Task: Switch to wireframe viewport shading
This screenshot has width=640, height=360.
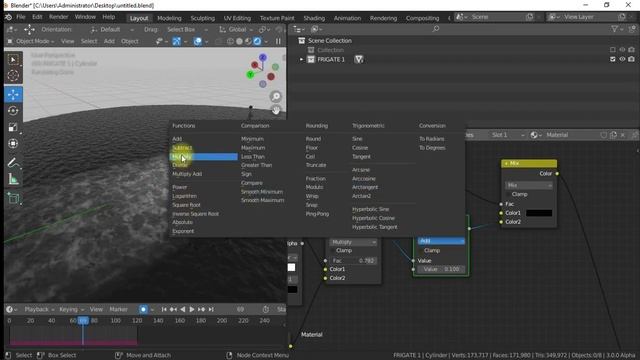Action: coord(230,41)
